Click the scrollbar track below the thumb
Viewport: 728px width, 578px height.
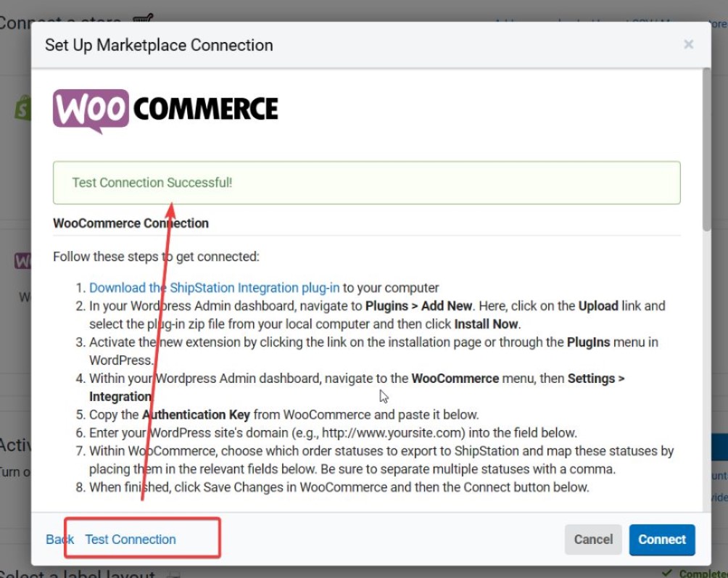coord(706,363)
